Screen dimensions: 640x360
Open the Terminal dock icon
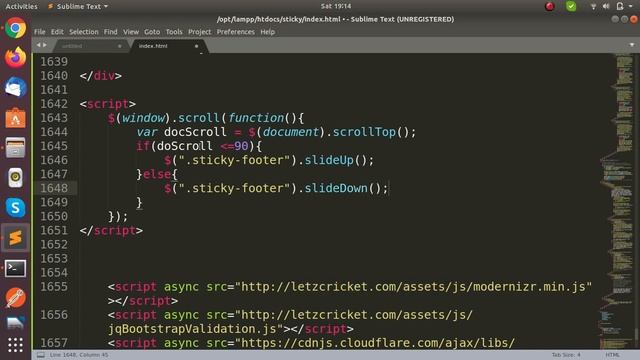coord(16,268)
